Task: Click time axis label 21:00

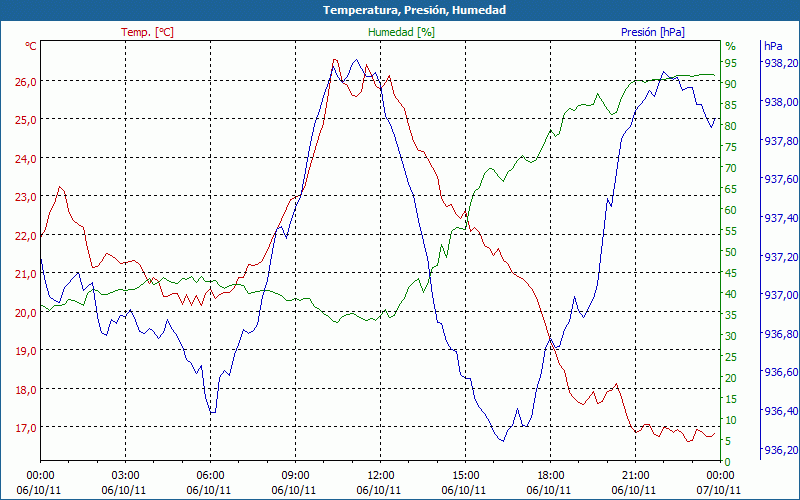Action: (636, 475)
